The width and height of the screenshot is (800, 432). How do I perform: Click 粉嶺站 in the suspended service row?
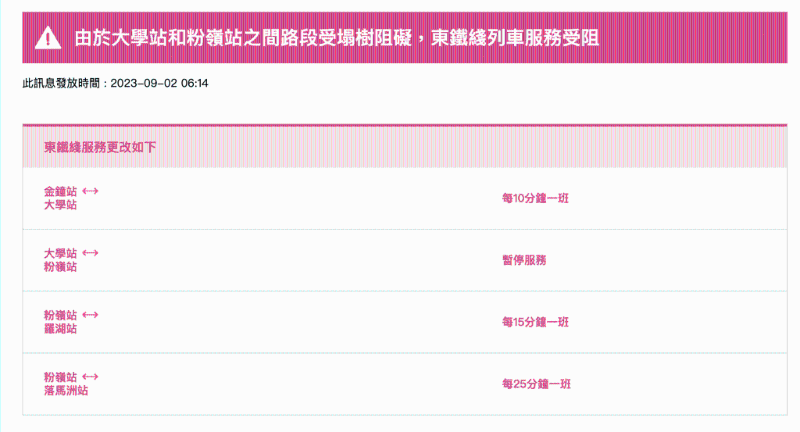[60, 267]
